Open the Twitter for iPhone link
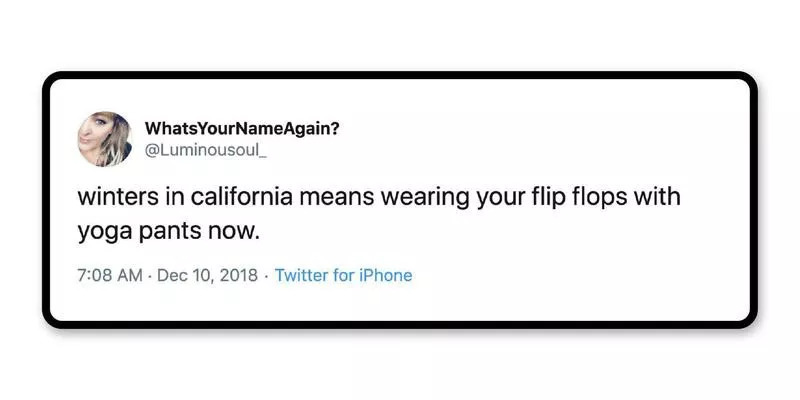 (343, 275)
